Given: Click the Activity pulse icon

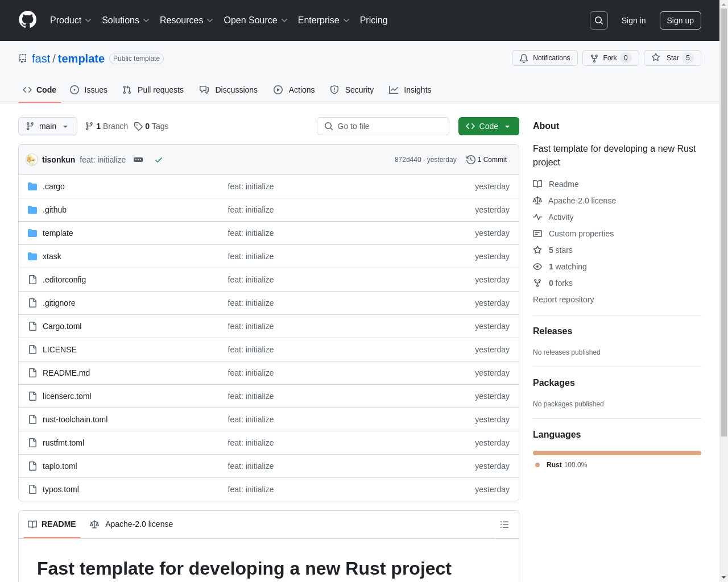Looking at the screenshot, I should (537, 217).
